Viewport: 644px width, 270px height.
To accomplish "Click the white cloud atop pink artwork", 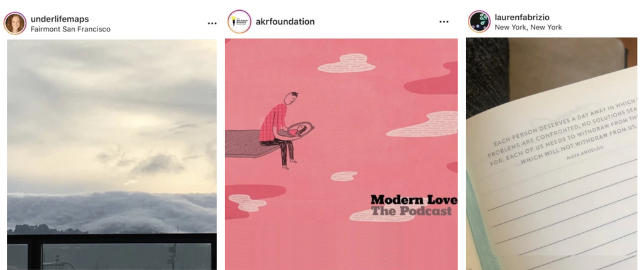I will point(347,63).
